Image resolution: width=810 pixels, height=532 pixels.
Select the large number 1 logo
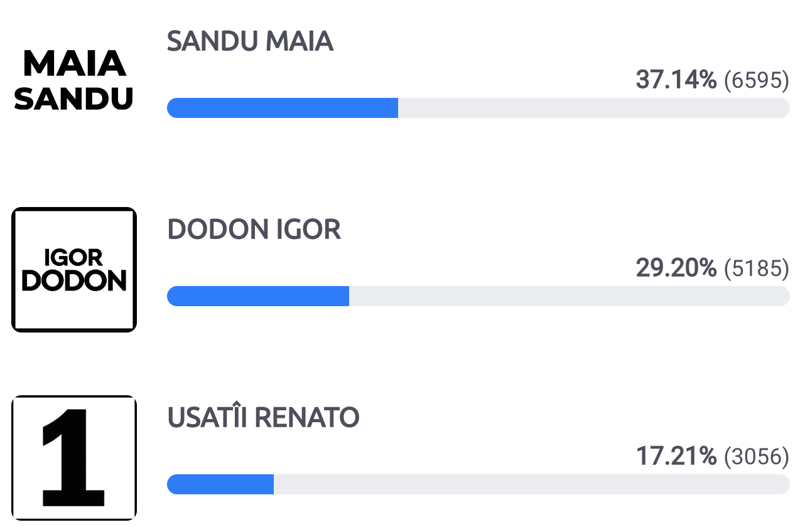pyautogui.click(x=74, y=458)
